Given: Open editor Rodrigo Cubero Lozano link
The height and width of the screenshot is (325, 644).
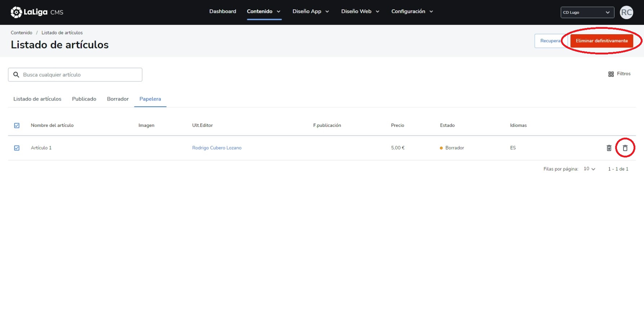Looking at the screenshot, I should click(217, 148).
